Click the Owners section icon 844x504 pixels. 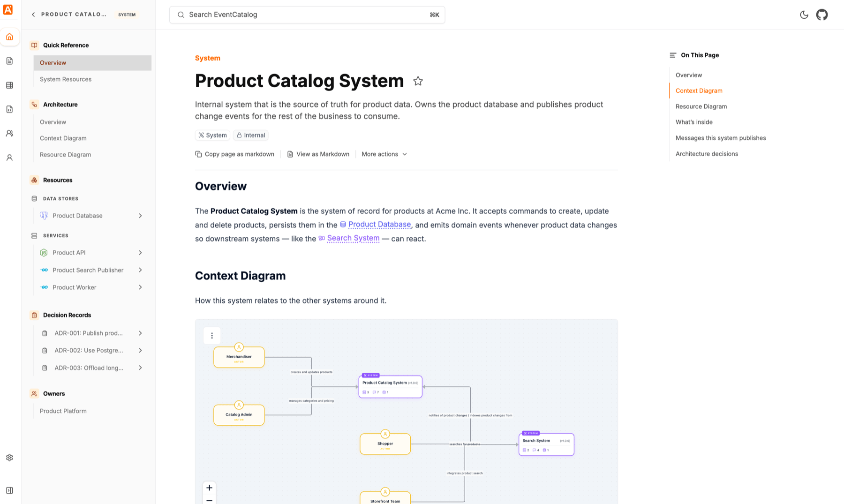pos(34,394)
